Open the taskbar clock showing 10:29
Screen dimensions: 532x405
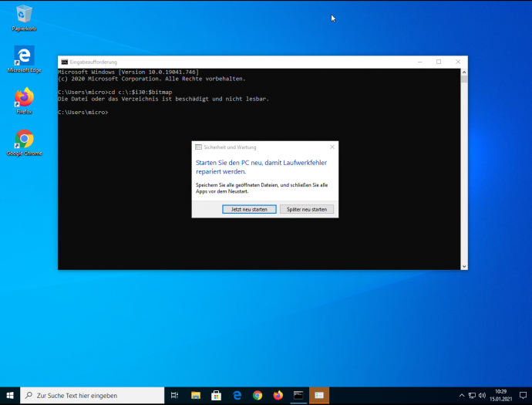pos(501,395)
